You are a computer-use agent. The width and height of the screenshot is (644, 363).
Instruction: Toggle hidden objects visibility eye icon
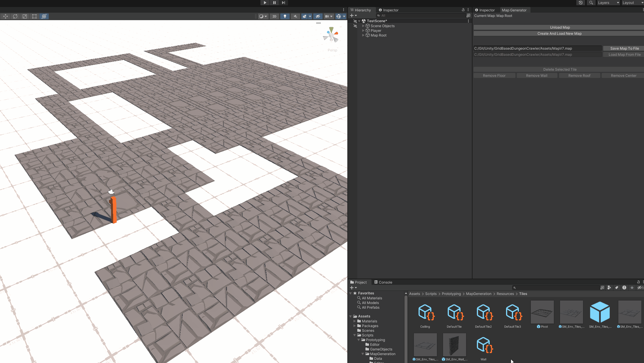318,16
